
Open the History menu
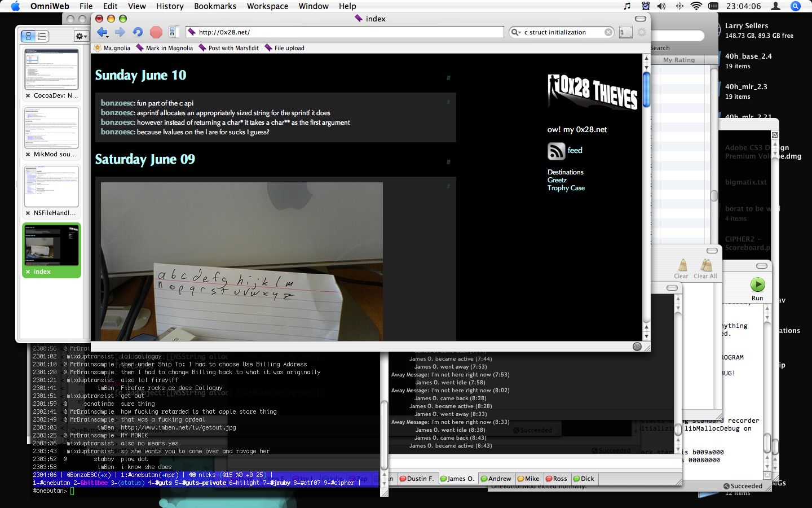pyautogui.click(x=170, y=6)
